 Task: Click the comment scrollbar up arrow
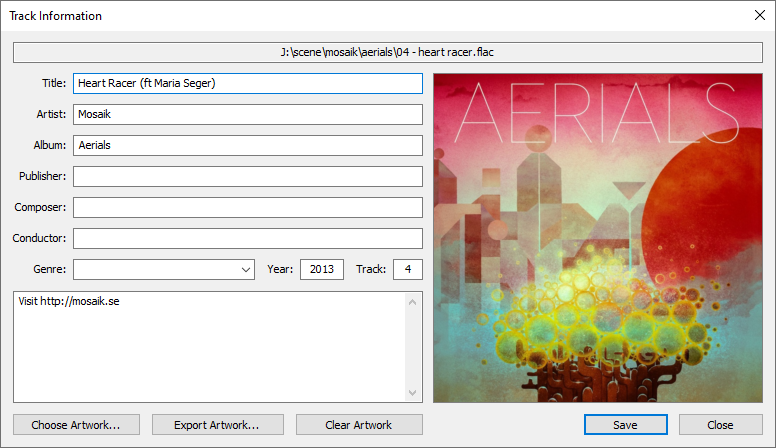(413, 302)
